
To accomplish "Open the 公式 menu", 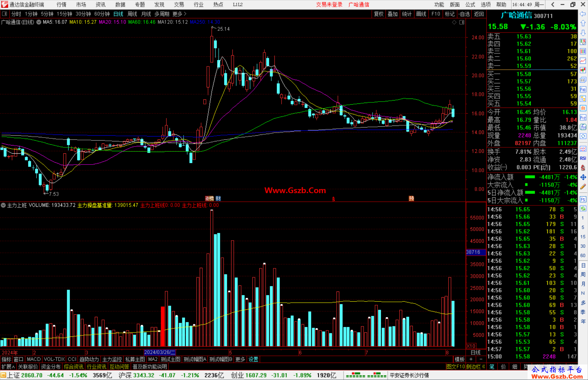I will [x=470, y=5].
